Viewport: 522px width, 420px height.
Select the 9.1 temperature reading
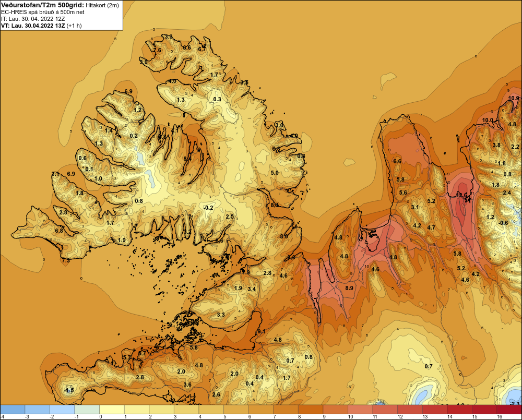click(262, 331)
